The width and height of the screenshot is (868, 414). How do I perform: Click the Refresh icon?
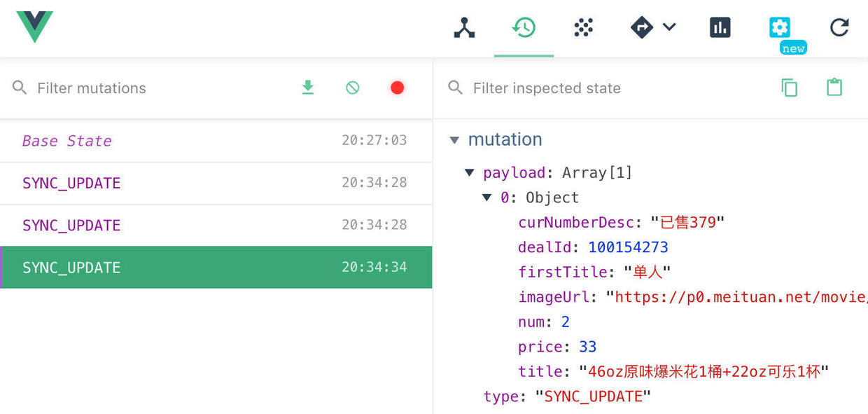[x=839, y=28]
